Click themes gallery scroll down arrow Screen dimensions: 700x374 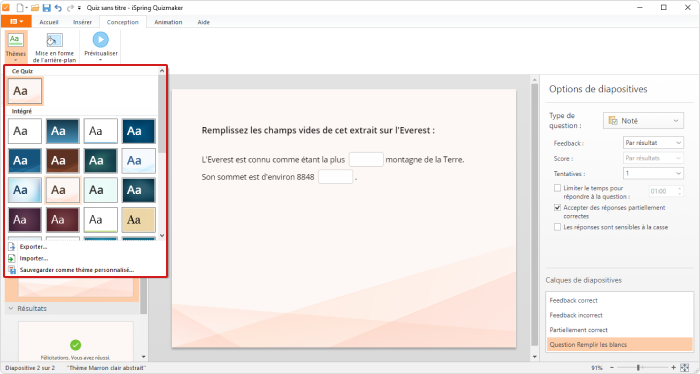coord(162,235)
